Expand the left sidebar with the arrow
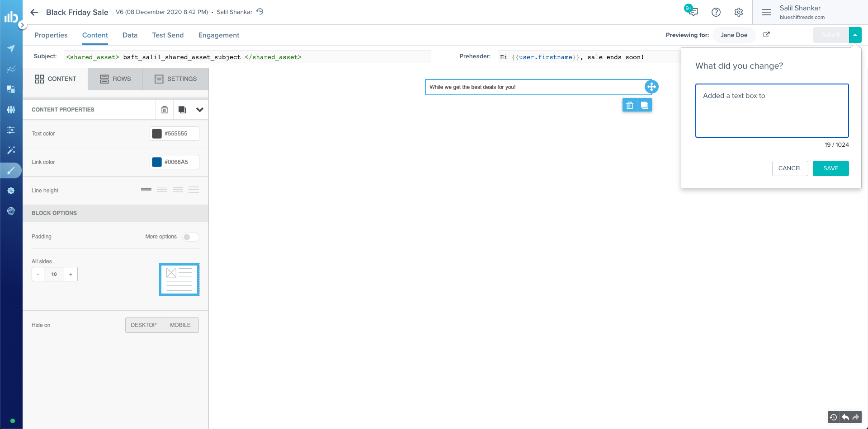This screenshot has width=868, height=429. click(x=22, y=25)
